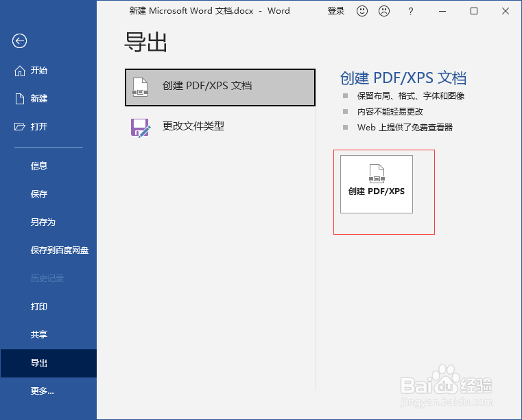Click the smiley face feedback icon
The width and height of the screenshot is (522, 420).
coord(362,11)
